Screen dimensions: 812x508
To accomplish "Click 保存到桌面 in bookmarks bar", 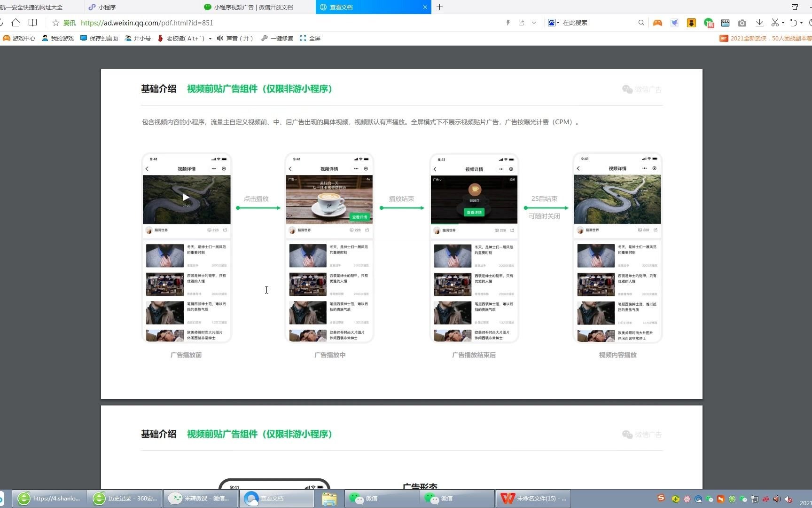I will point(99,38).
